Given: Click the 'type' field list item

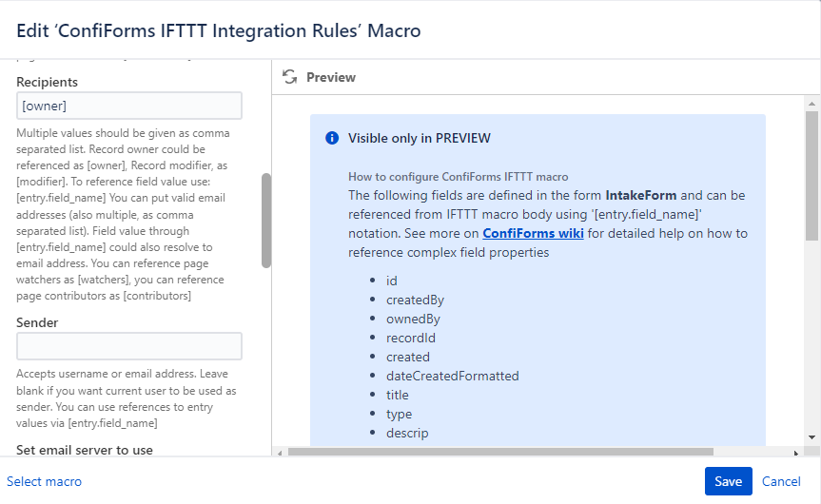Looking at the screenshot, I should click(x=399, y=415).
